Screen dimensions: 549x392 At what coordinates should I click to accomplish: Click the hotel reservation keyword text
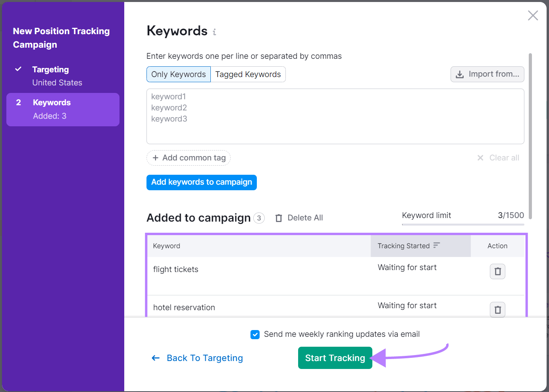[184, 307]
